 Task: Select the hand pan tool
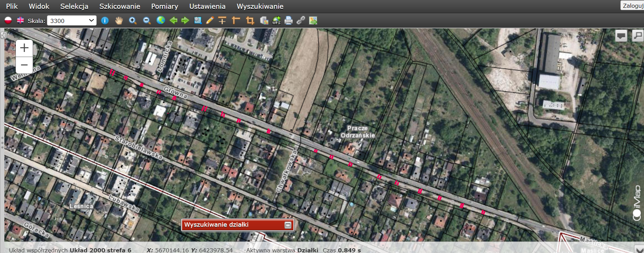[119, 21]
